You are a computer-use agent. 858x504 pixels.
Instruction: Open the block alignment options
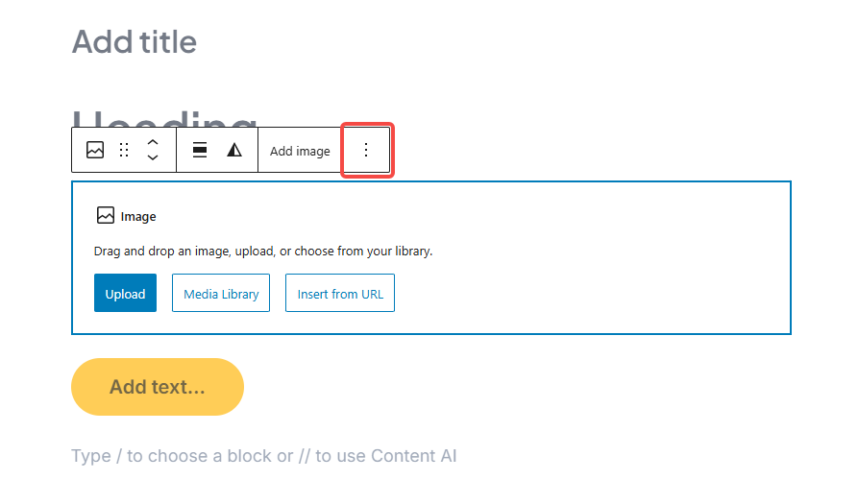[x=200, y=150]
